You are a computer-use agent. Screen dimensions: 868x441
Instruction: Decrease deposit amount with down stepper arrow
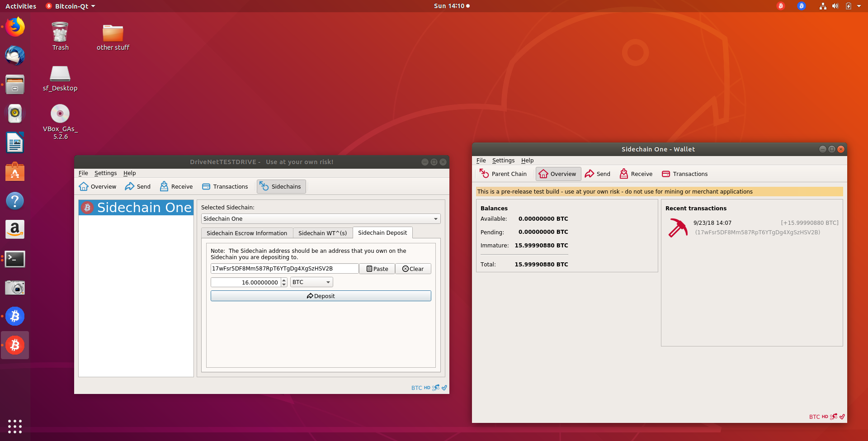[x=284, y=285]
